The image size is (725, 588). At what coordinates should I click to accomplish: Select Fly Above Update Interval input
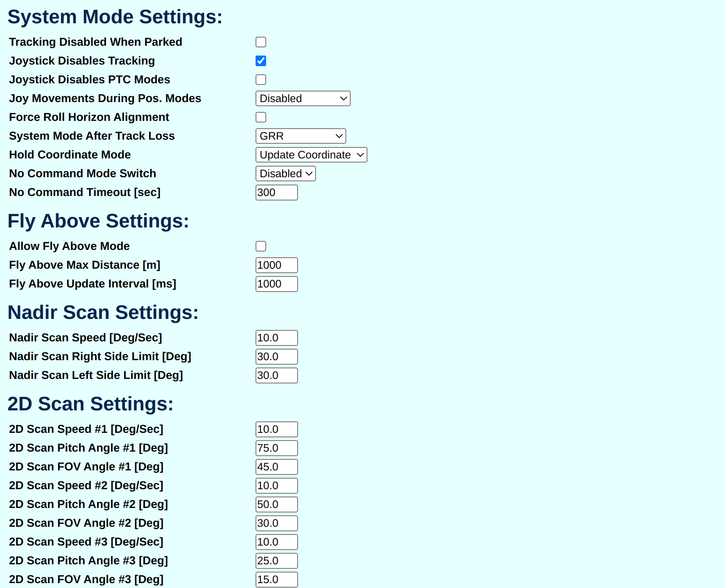tap(277, 284)
